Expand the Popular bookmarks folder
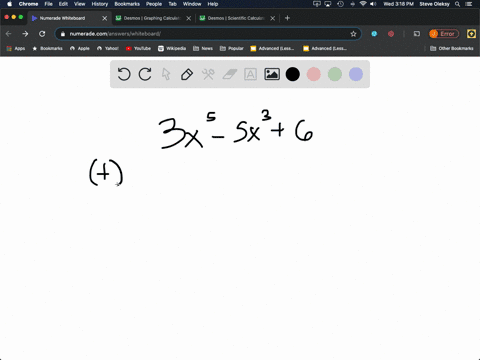The height and width of the screenshot is (360, 480). [x=232, y=48]
